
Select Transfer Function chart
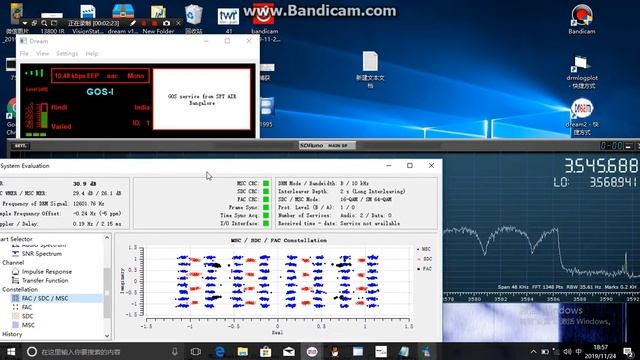[x=45, y=280]
